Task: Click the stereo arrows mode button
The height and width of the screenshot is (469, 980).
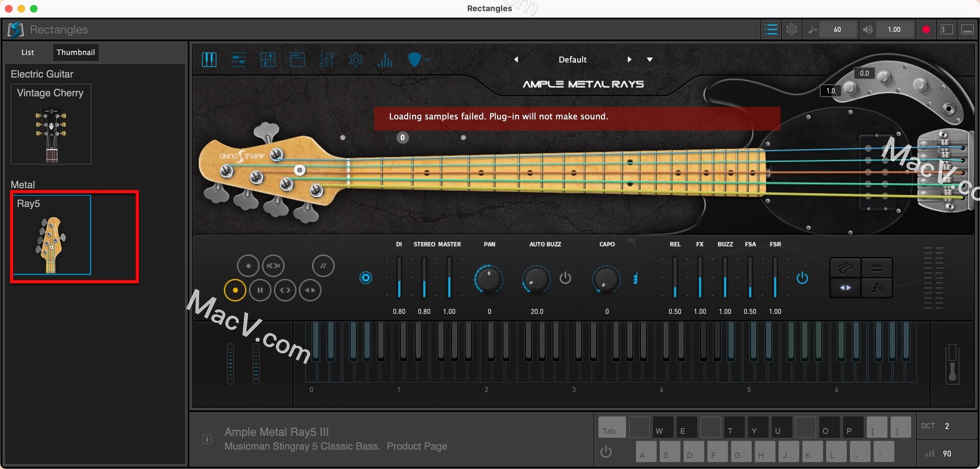Action: (845, 288)
